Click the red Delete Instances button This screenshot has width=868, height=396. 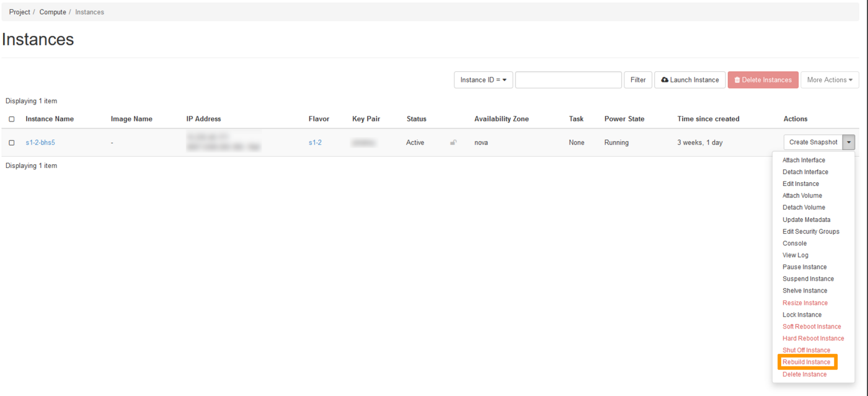point(763,80)
